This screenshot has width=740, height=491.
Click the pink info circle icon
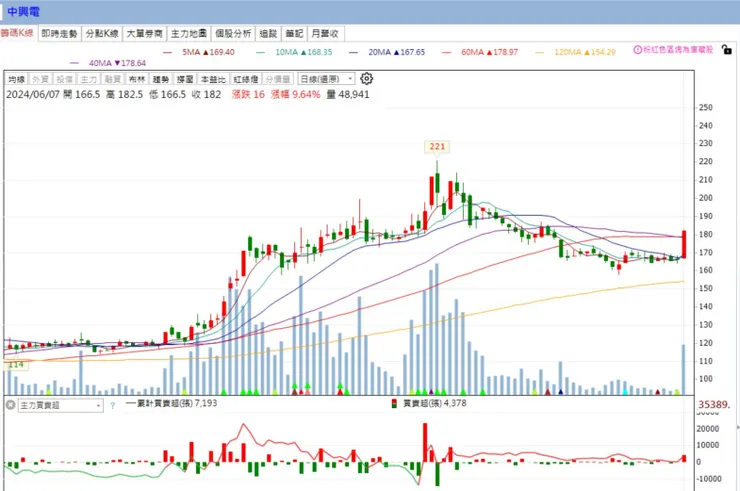point(637,50)
